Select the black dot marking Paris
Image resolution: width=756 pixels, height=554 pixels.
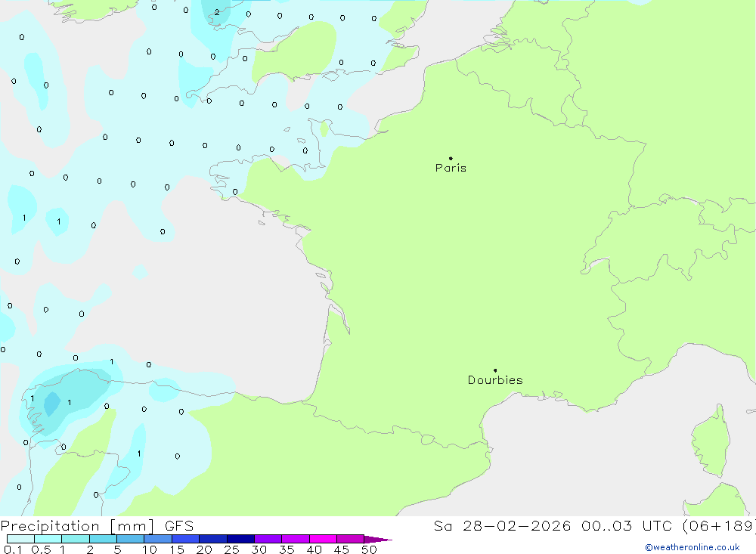(x=451, y=158)
